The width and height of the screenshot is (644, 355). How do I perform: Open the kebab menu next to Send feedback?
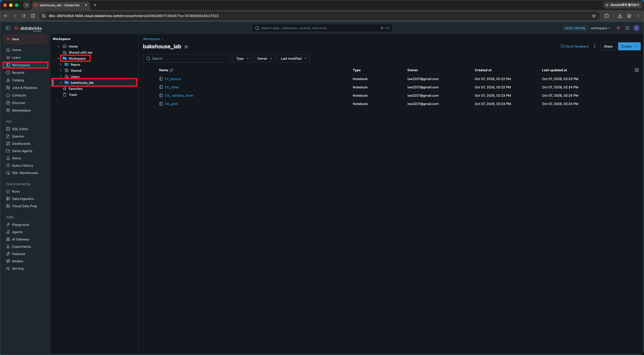coord(595,46)
